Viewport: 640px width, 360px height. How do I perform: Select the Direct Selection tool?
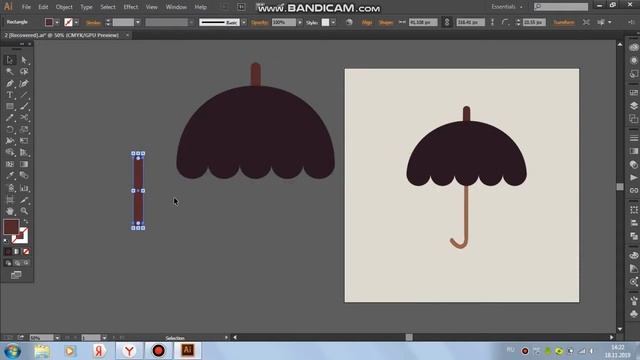[x=24, y=60]
